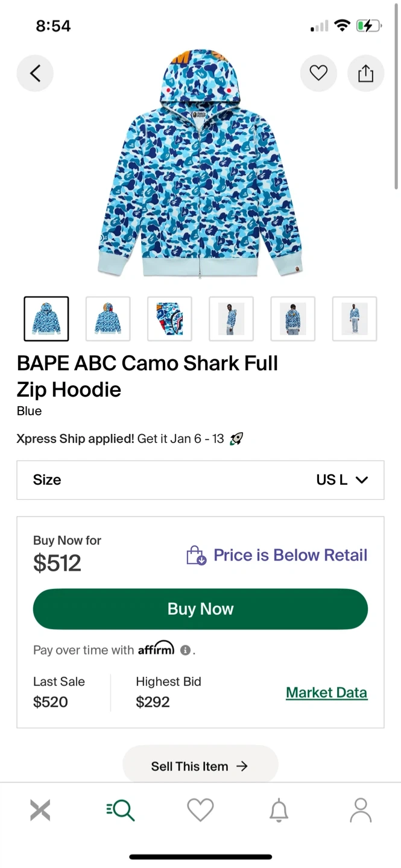The height and width of the screenshot is (868, 401).
Task: Expand the Size dropdown
Action: click(200, 480)
